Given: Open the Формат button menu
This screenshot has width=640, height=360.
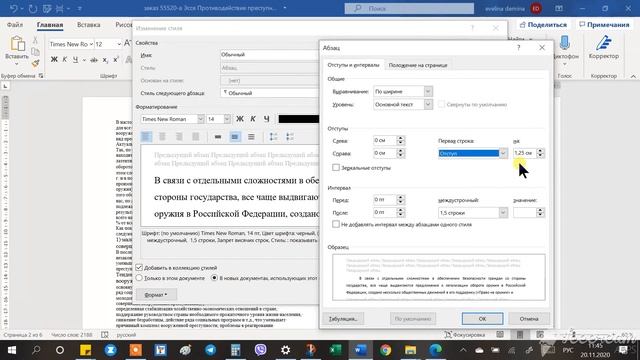Looking at the screenshot, I should tap(156, 295).
